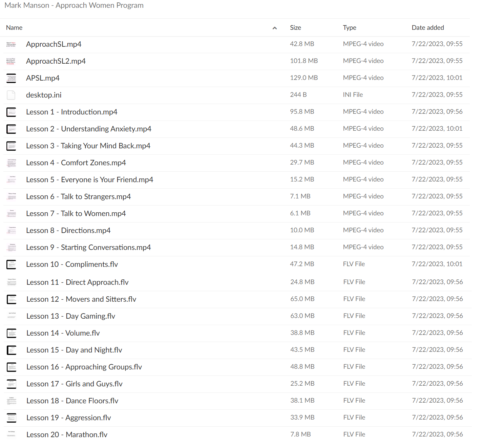Open the file ApproachSL2.mp4

tap(56, 61)
